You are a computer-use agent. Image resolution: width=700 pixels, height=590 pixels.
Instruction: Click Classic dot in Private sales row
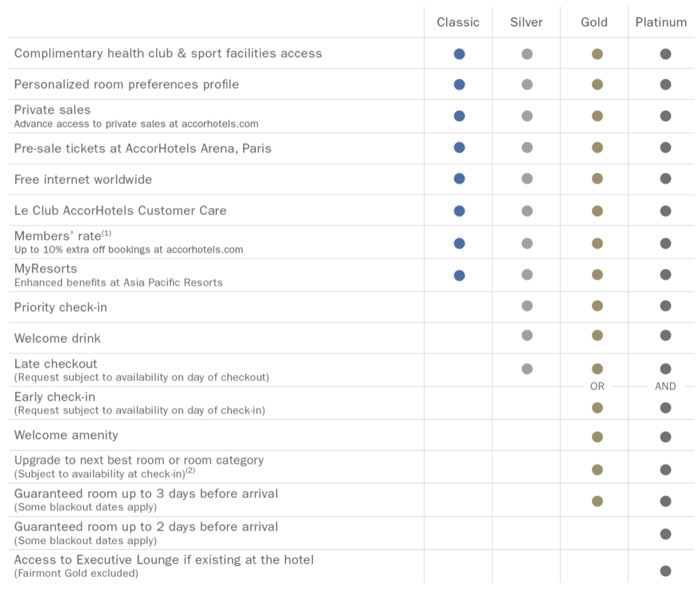[x=459, y=116]
